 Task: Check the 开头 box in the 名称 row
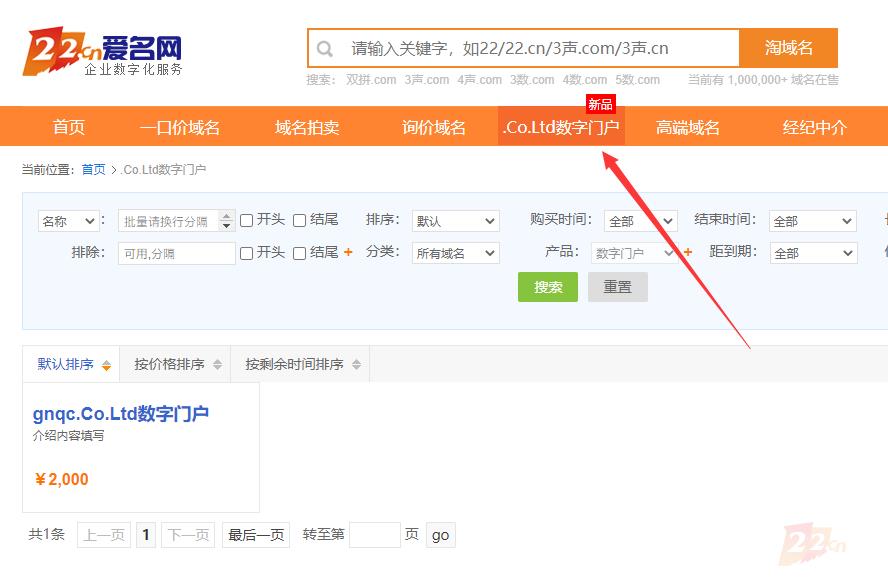pos(246,220)
